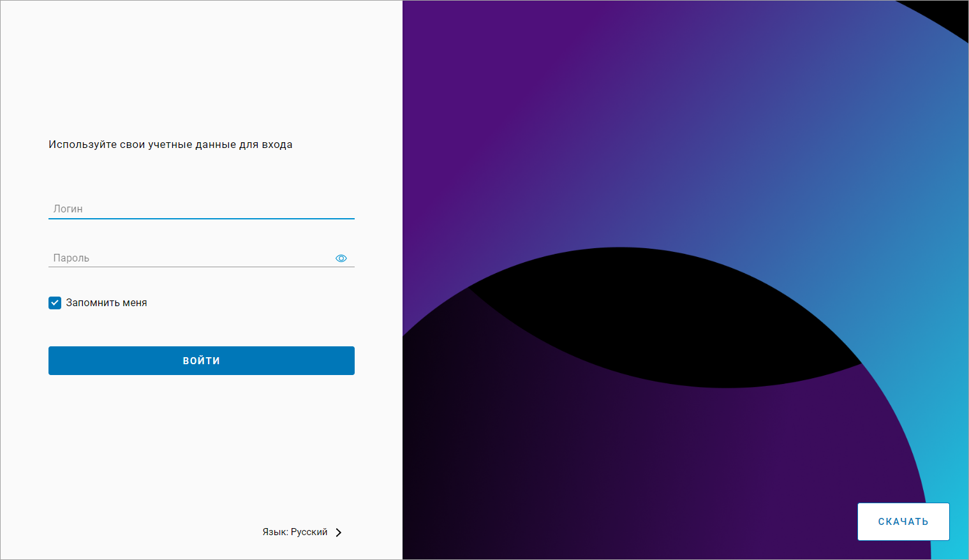Click the Пароль placeholder text

coord(71,258)
